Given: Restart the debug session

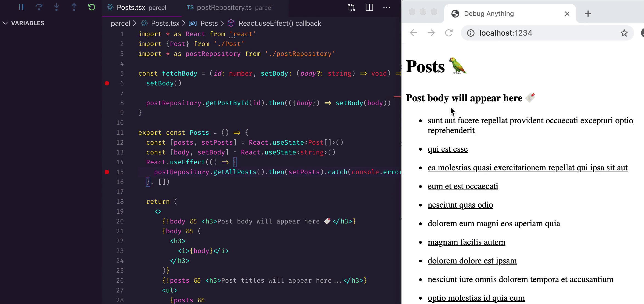Looking at the screenshot, I should 92,7.
